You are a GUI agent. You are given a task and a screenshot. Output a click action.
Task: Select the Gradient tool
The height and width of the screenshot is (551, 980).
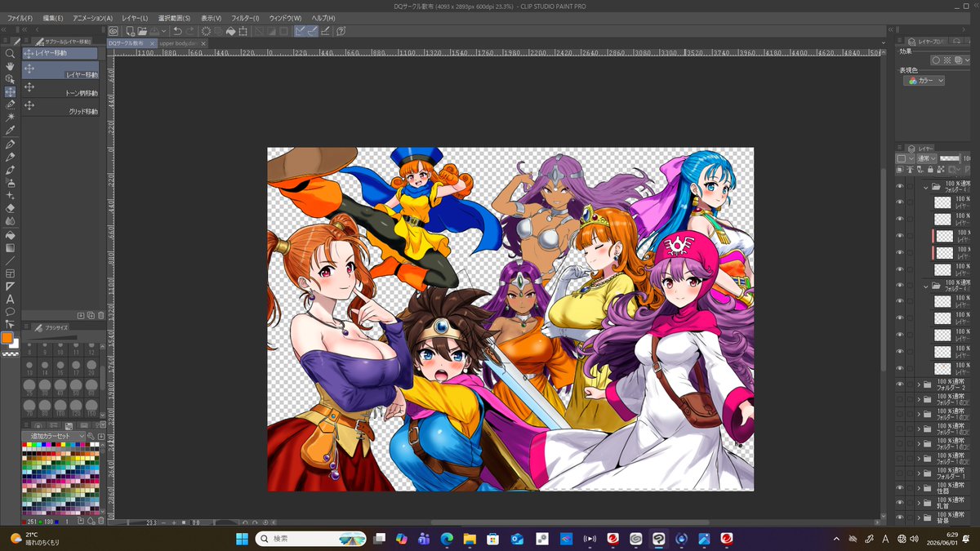coord(10,247)
